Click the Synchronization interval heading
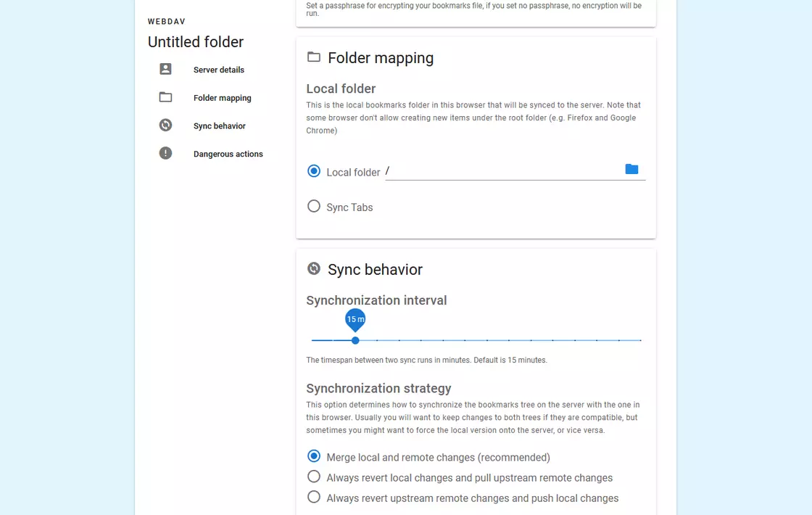 376,300
